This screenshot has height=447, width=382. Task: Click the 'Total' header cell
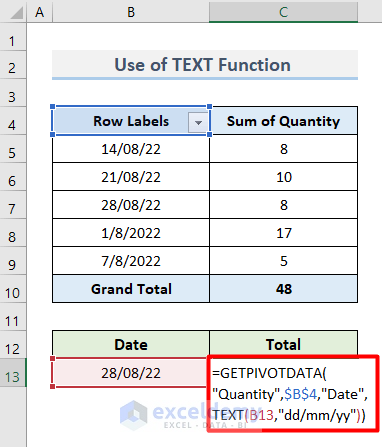pyautogui.click(x=283, y=344)
